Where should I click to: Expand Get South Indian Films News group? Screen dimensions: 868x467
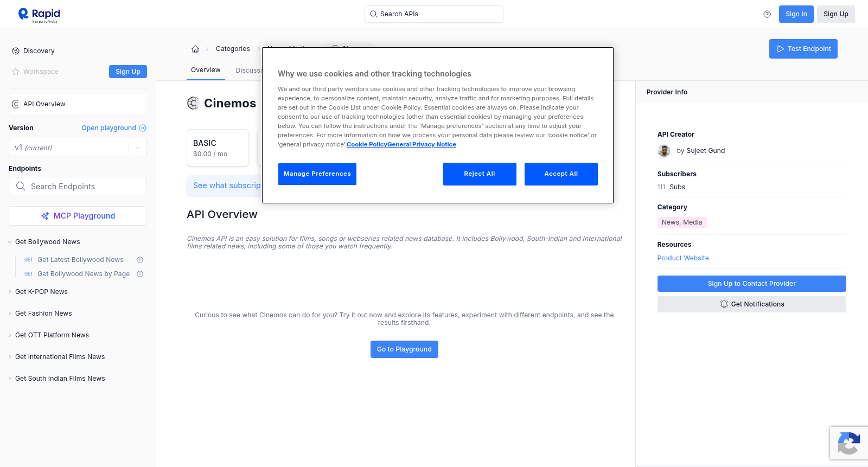click(10, 379)
